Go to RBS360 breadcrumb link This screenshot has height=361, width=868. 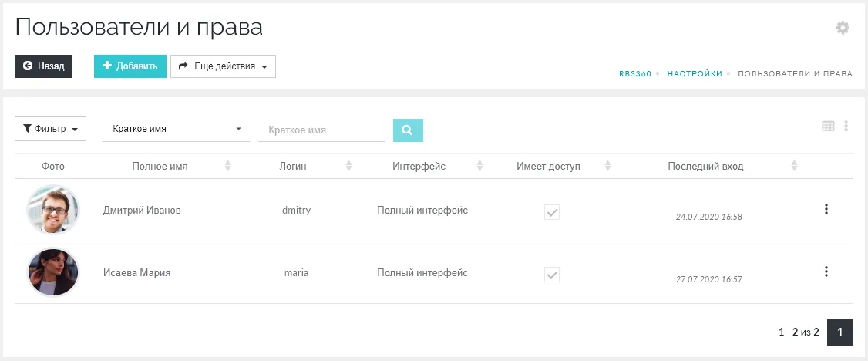click(635, 74)
